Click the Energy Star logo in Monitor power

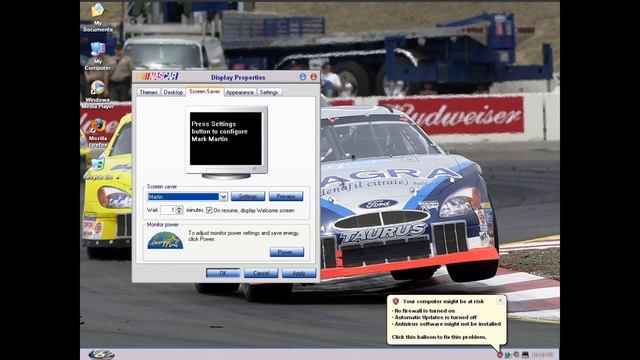click(165, 240)
